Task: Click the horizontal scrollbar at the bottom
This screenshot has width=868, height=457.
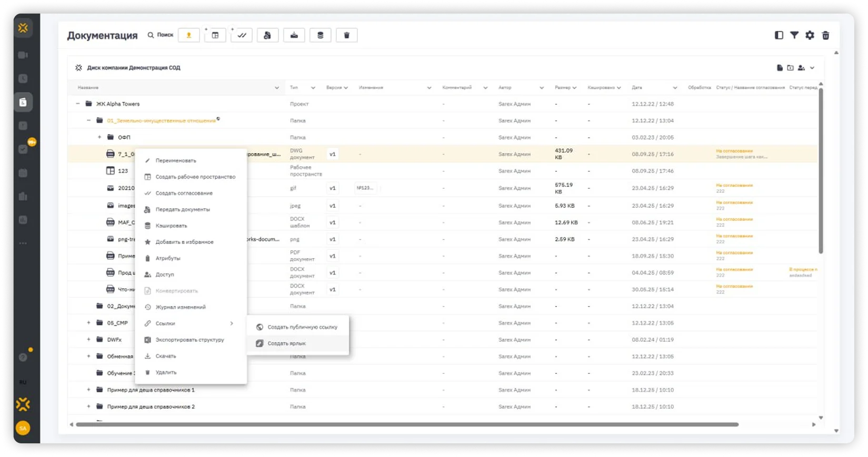Action: tap(406, 424)
